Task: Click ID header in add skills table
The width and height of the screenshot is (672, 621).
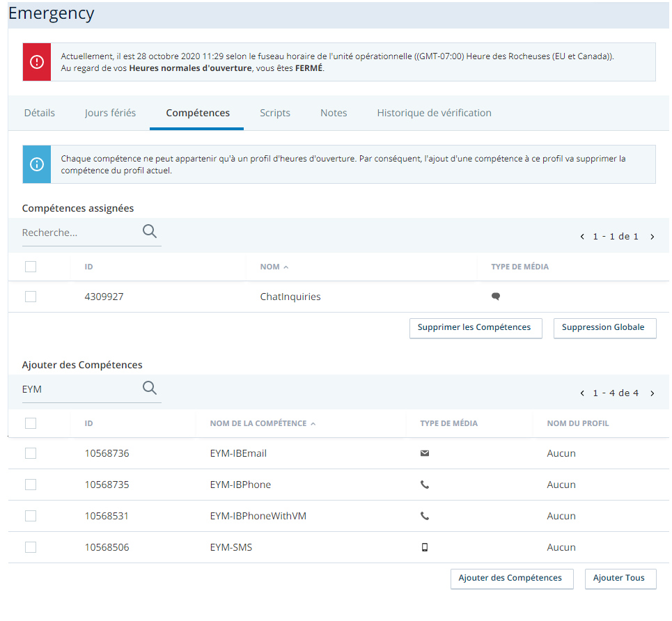Action: 88,423
